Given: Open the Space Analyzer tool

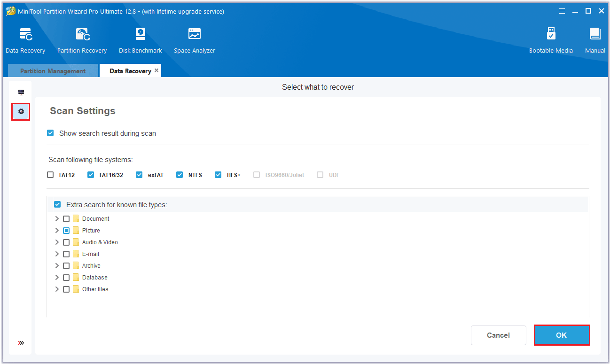Looking at the screenshot, I should (194, 41).
